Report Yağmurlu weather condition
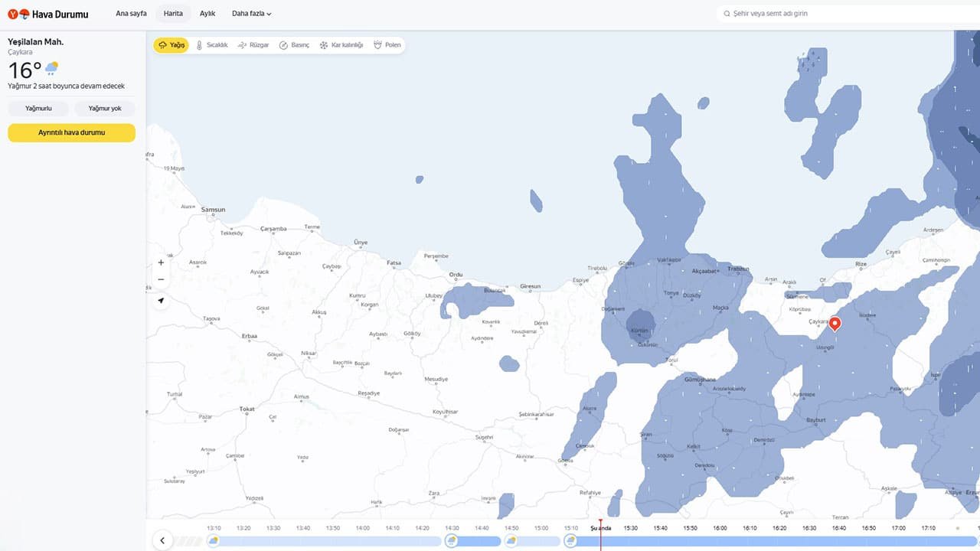 [x=38, y=109]
